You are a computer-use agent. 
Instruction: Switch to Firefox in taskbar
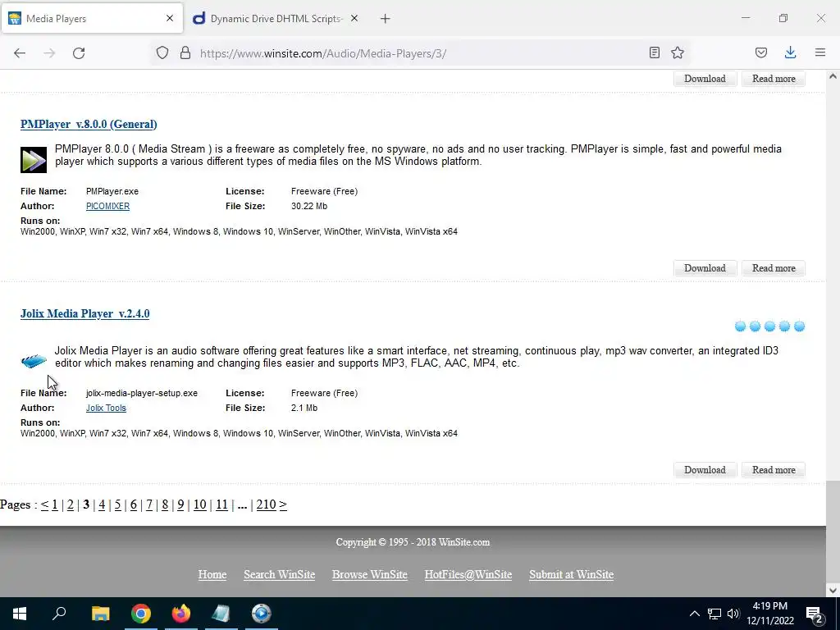[x=181, y=614]
